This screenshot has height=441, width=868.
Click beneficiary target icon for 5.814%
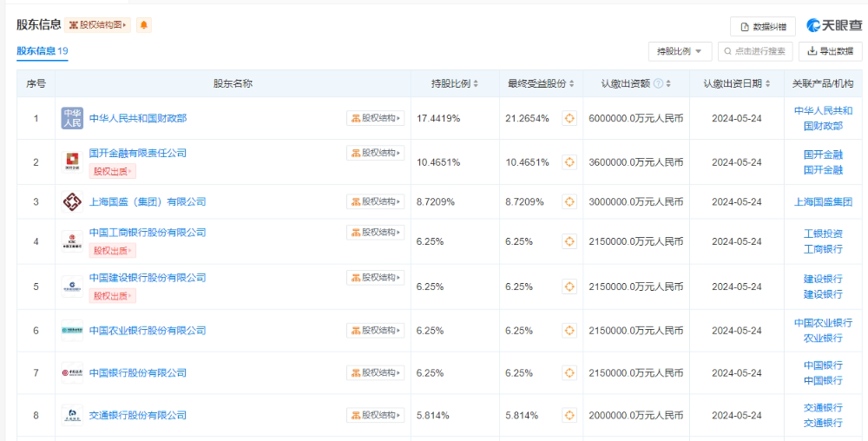[x=569, y=416]
